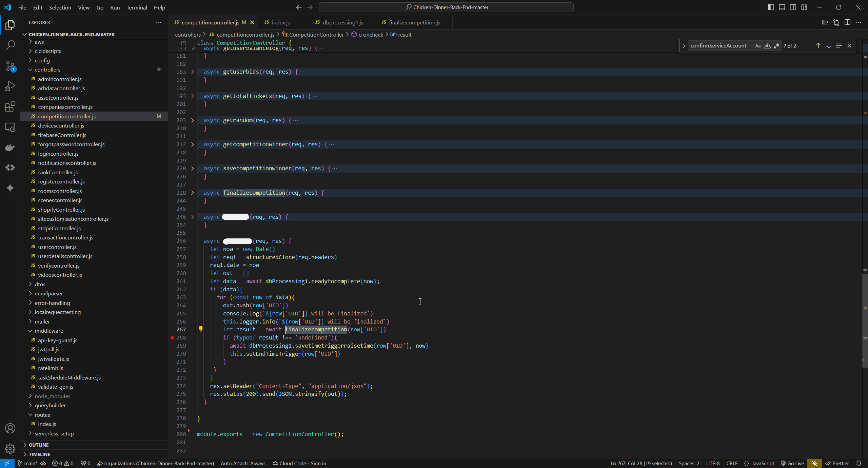Image resolution: width=868 pixels, height=468 pixels.
Task: Open the Manage gear icon
Action: pyautogui.click(x=10, y=449)
